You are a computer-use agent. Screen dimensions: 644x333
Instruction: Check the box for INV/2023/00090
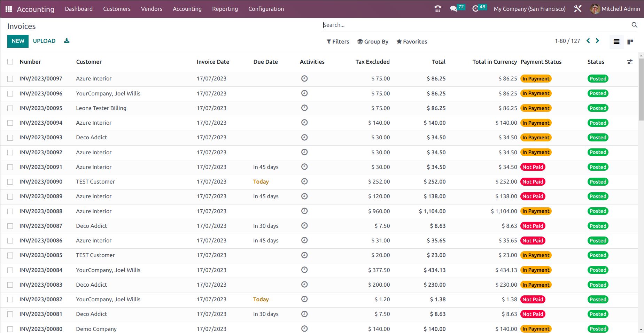(x=10, y=182)
